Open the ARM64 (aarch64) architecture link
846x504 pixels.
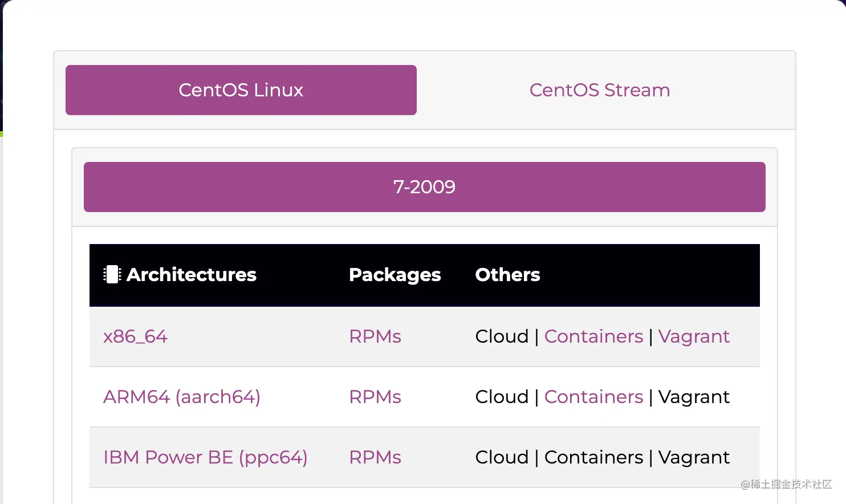[181, 397]
